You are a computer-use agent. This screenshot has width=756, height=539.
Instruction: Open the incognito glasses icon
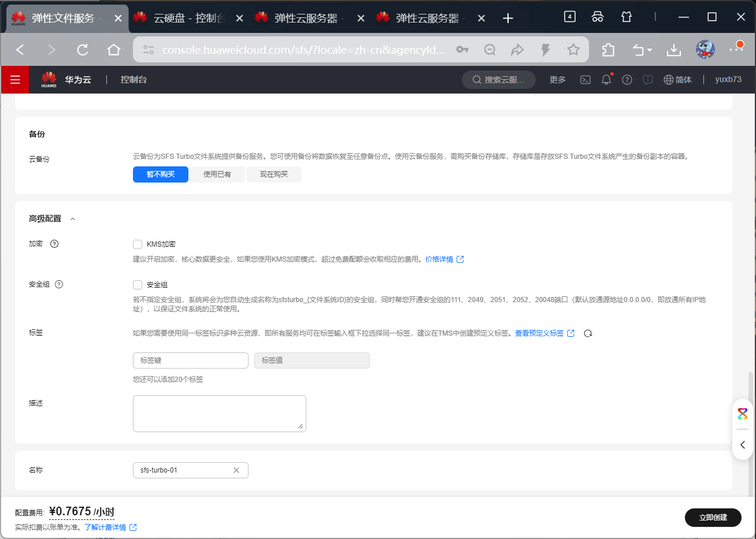[598, 17]
